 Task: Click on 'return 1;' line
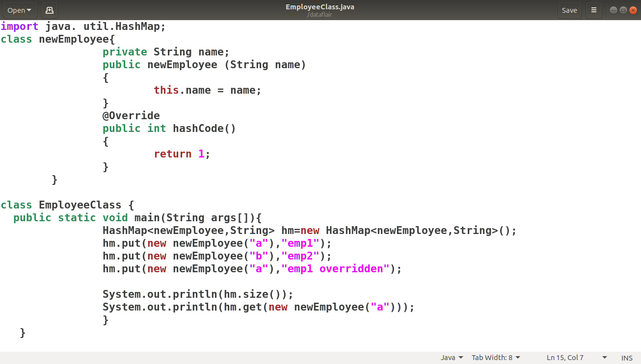(x=182, y=154)
